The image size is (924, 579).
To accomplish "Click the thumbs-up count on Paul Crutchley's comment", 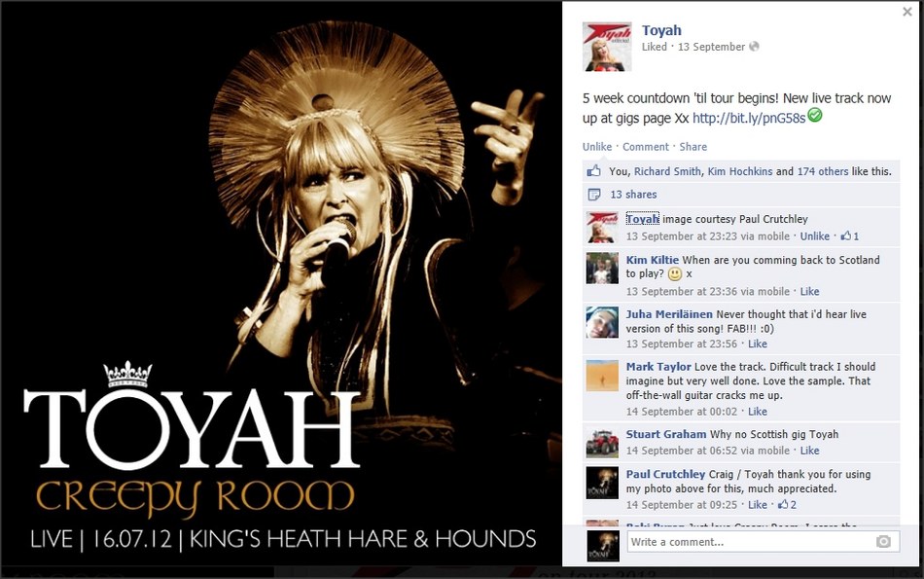I will click(x=787, y=505).
